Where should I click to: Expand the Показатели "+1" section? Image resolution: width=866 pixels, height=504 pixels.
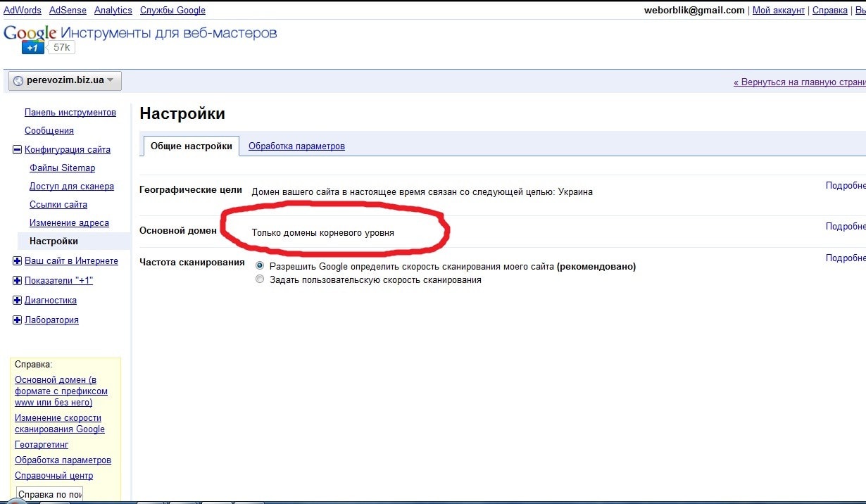point(18,281)
